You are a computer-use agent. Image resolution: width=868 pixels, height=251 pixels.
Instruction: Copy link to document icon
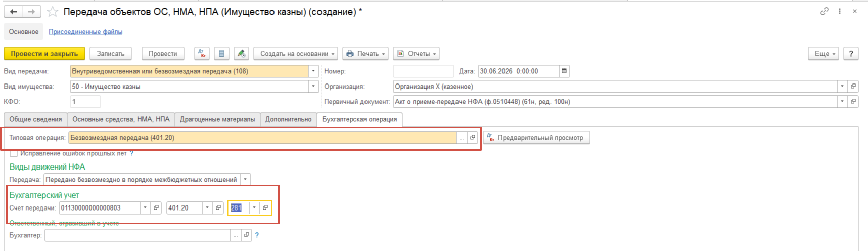[824, 11]
